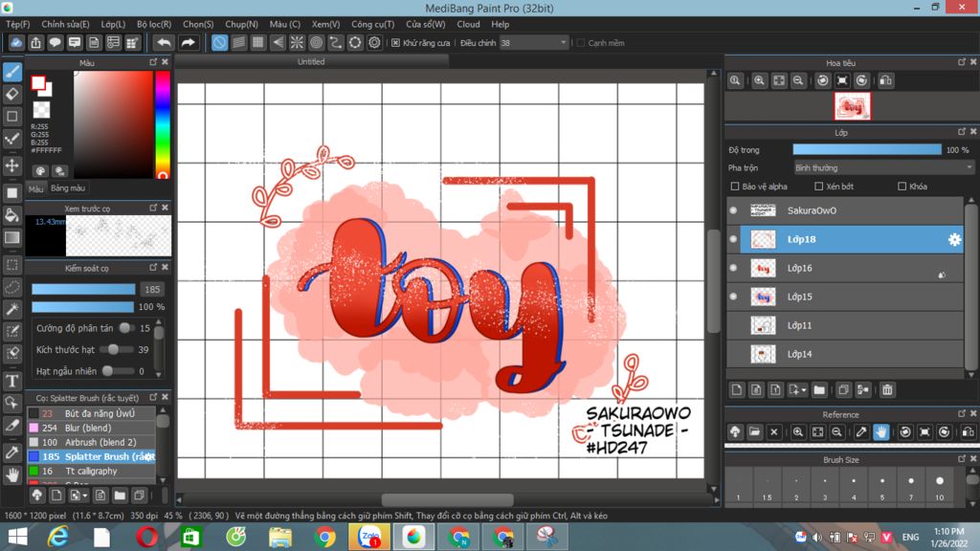The image size is (980, 551).
Task: Toggle the Khử răng cưa checkbox
Action: point(395,43)
